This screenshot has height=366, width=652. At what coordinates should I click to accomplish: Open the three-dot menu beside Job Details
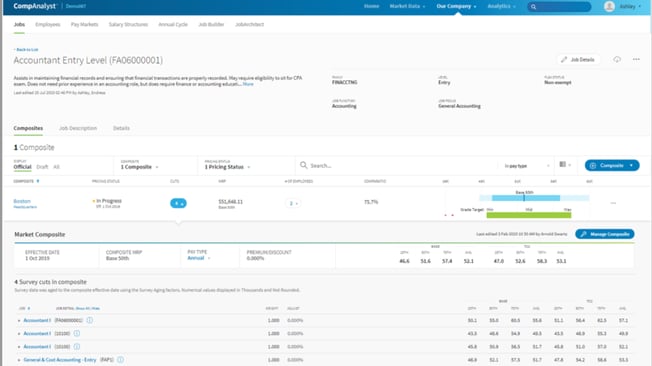tap(636, 59)
